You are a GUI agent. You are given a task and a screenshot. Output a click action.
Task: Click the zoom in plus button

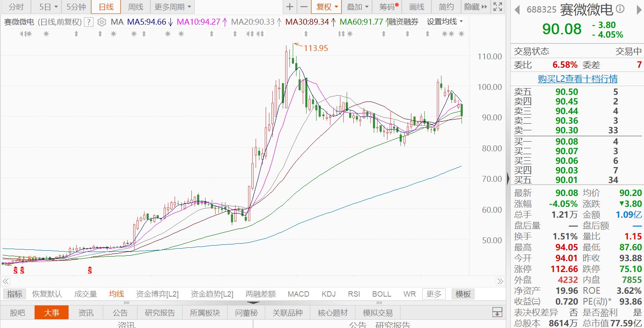point(290,7)
